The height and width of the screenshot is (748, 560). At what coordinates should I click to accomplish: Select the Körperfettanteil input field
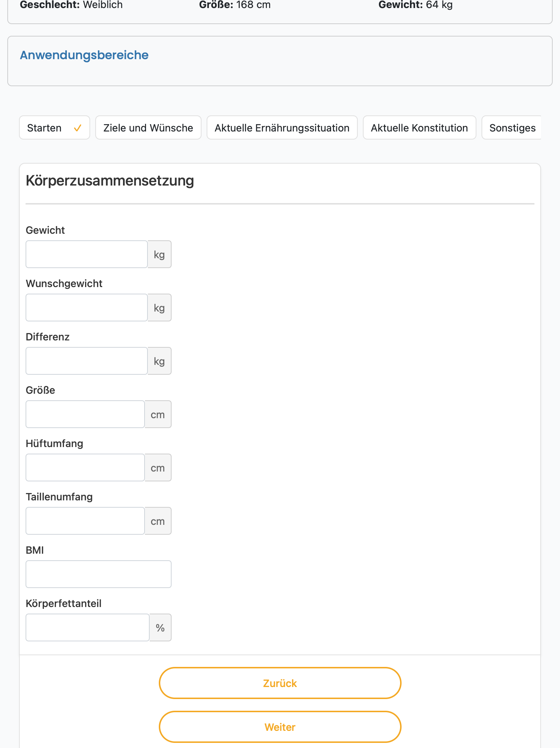[x=88, y=627]
